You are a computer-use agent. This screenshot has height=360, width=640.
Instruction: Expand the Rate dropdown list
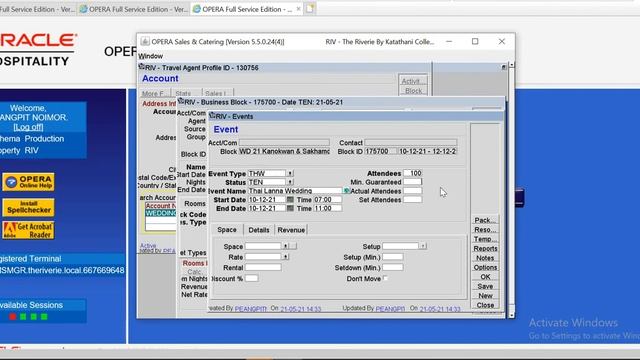285,257
